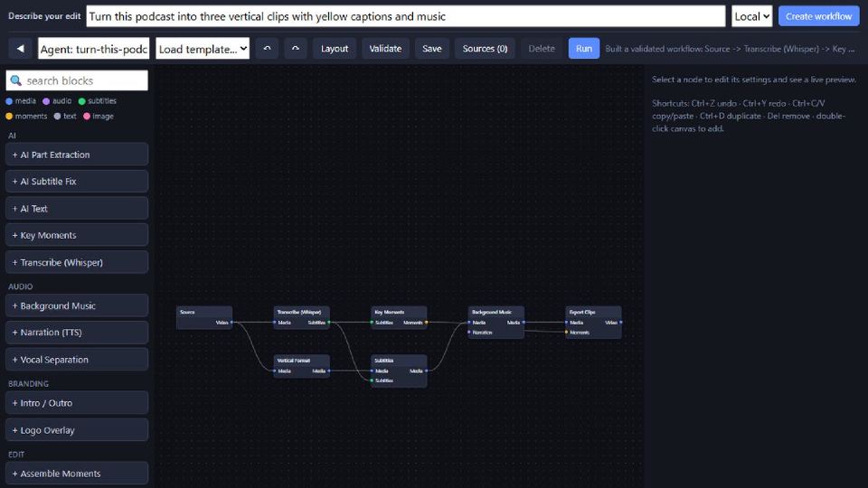Click Vertical Format node's Media input port

pos(274,371)
